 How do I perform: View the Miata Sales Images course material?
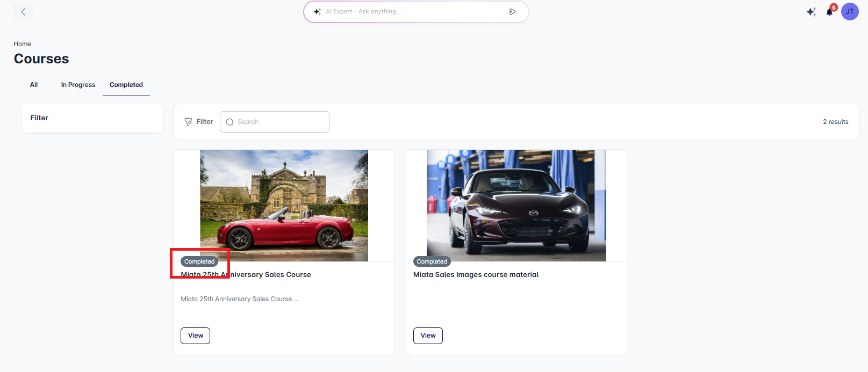pos(428,335)
